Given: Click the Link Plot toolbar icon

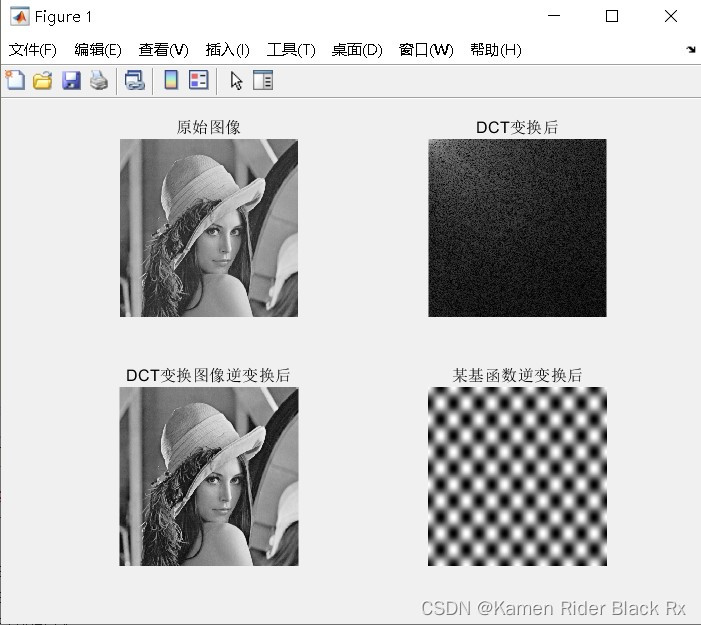Looking at the screenshot, I should [135, 81].
